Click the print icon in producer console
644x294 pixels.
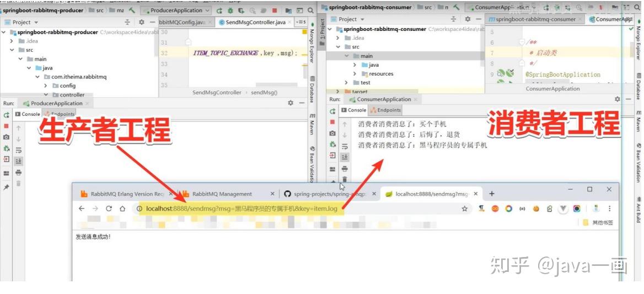(19, 173)
